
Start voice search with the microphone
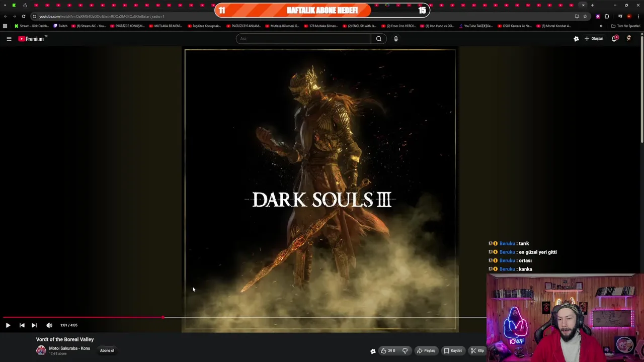pyautogui.click(x=396, y=39)
